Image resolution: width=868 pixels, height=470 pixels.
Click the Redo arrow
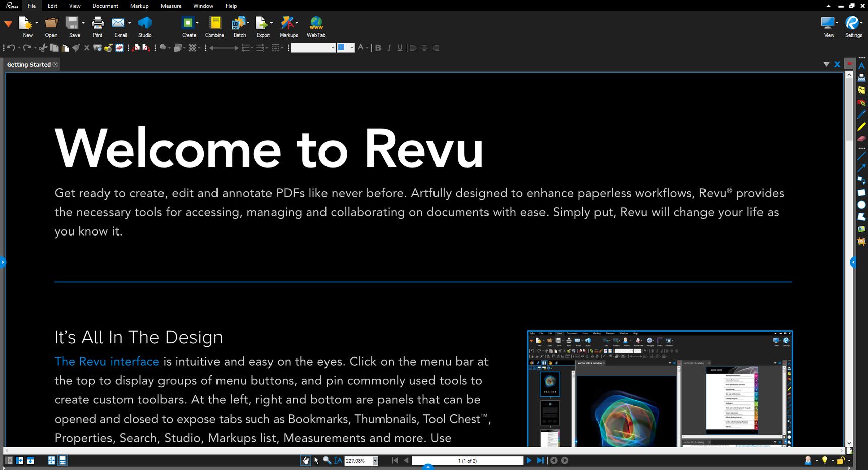tap(27, 48)
